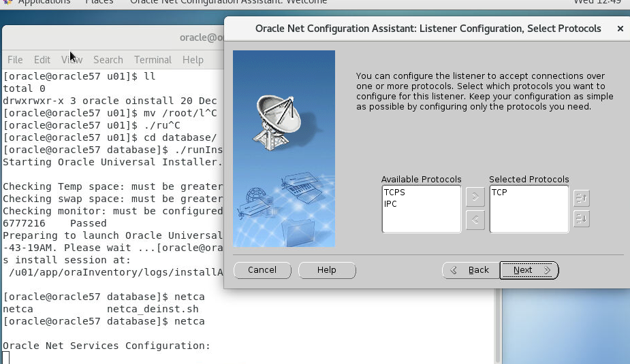Click 'Oracle Net Services Configuration:' terminal line
This screenshot has height=364, width=630.
click(106, 346)
